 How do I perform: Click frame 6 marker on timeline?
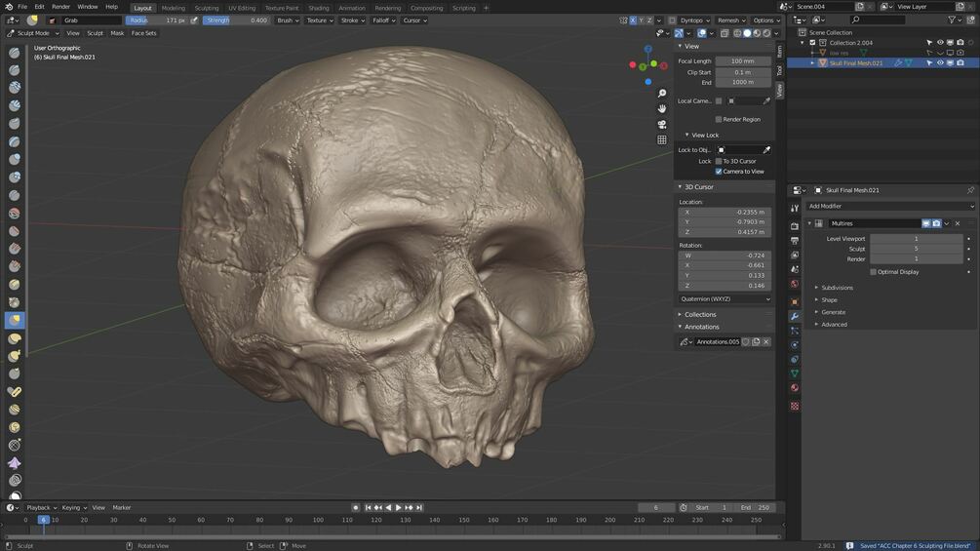pos(43,520)
